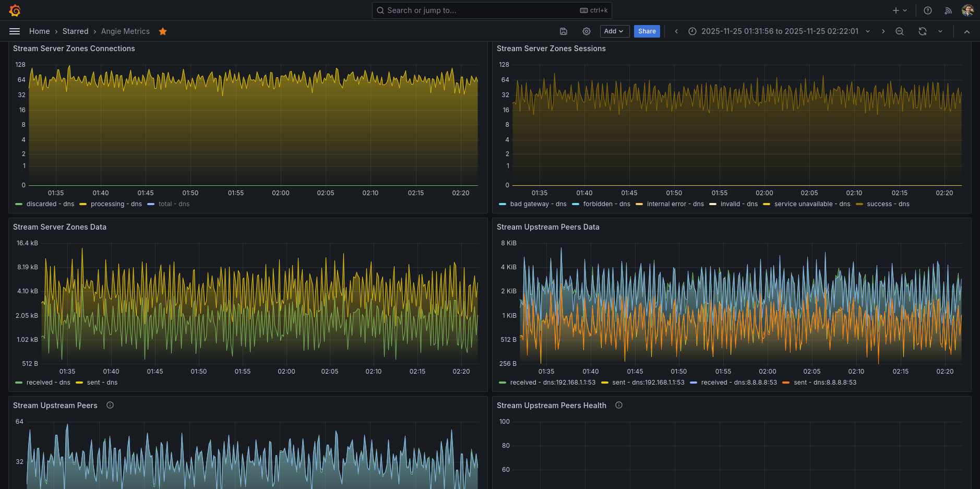The image size is (980, 489).
Task: Open the help question mark menu
Action: tap(928, 10)
